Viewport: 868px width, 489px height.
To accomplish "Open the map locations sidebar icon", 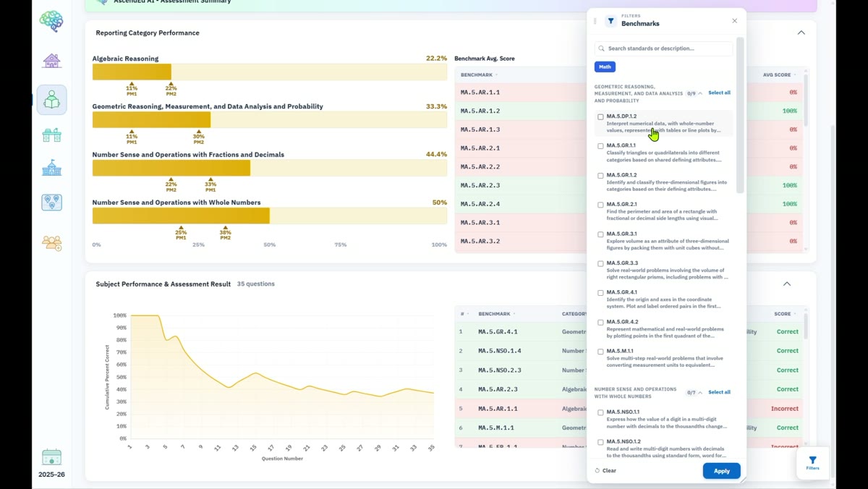I will point(51,203).
